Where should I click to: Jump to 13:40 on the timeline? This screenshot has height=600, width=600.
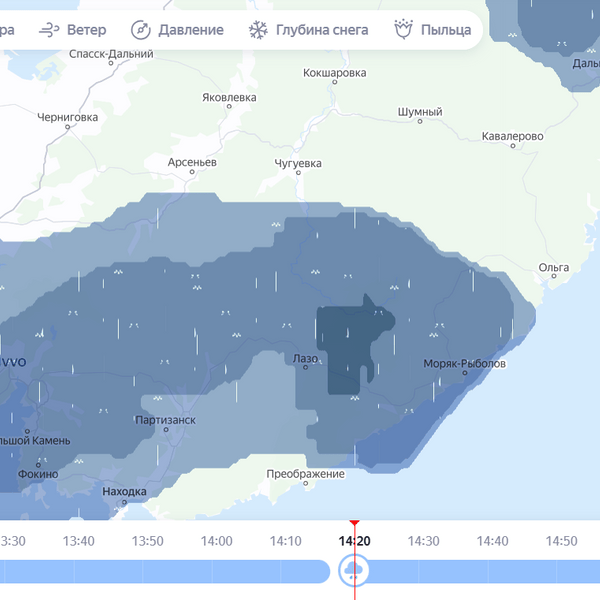coord(79,541)
